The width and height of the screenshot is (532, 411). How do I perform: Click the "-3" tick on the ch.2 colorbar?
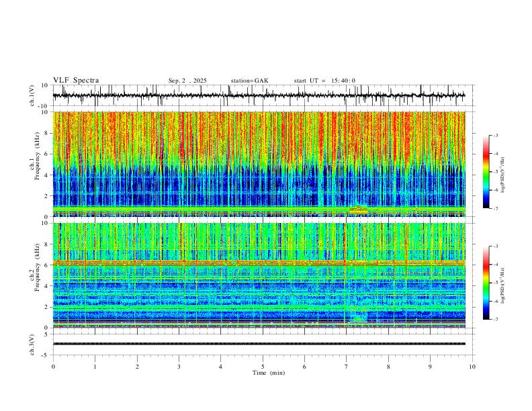coord(495,246)
